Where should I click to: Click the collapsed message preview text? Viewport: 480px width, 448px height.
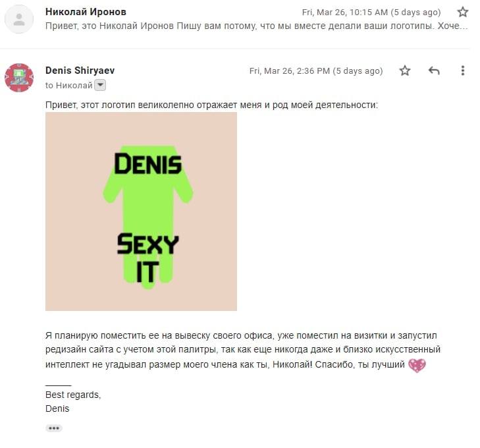point(257,26)
